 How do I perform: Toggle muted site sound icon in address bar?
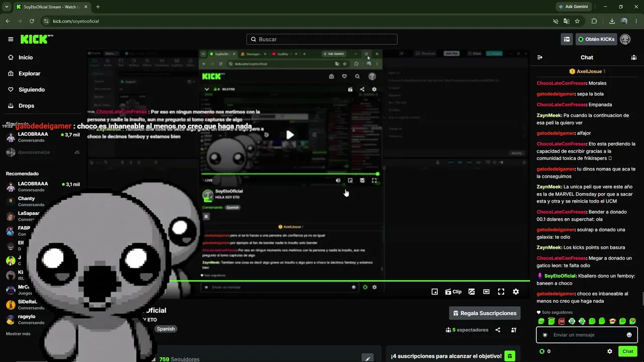(x=555, y=21)
